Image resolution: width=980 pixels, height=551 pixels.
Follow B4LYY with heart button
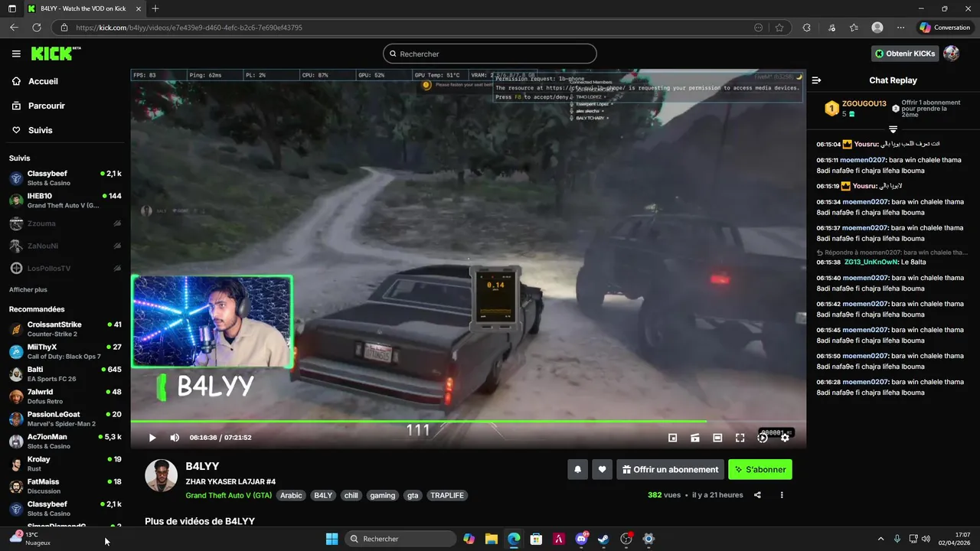(603, 469)
